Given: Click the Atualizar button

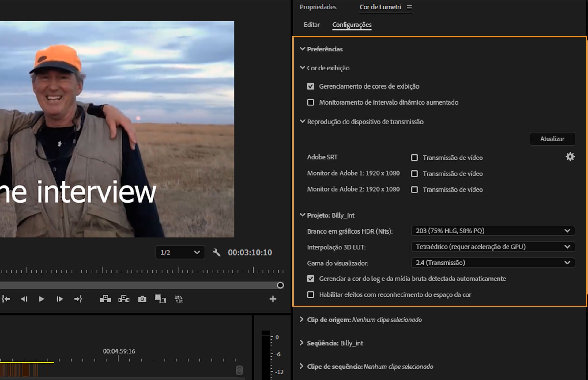Looking at the screenshot, I should point(552,139).
